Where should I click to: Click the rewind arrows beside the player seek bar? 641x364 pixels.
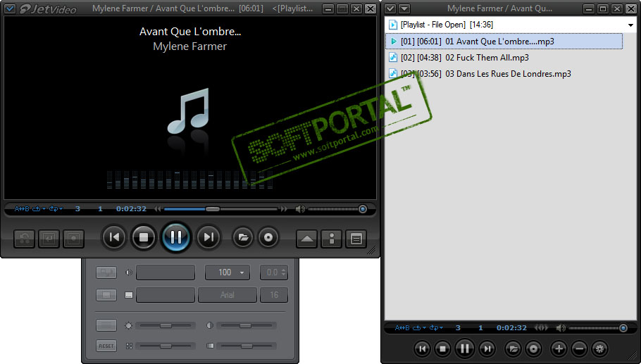click(x=158, y=209)
